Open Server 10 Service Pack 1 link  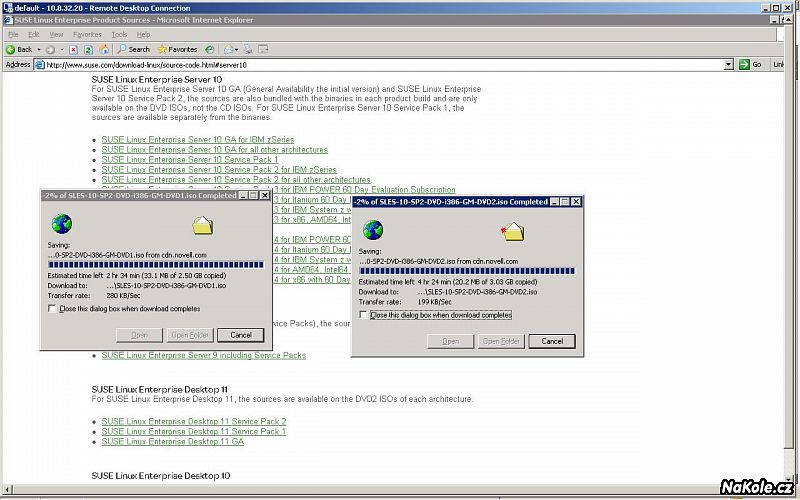click(190, 159)
